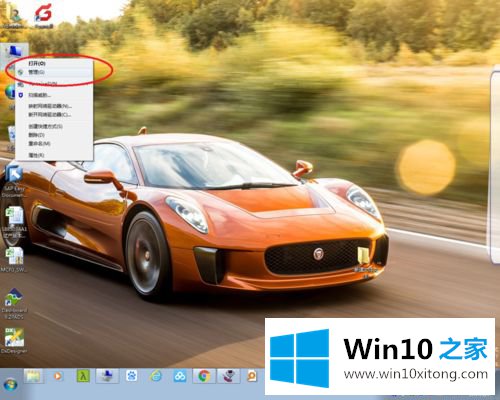This screenshot has width=500, height=400.
Task: Select the globe network icon on desktop
Action: [x=10, y=92]
